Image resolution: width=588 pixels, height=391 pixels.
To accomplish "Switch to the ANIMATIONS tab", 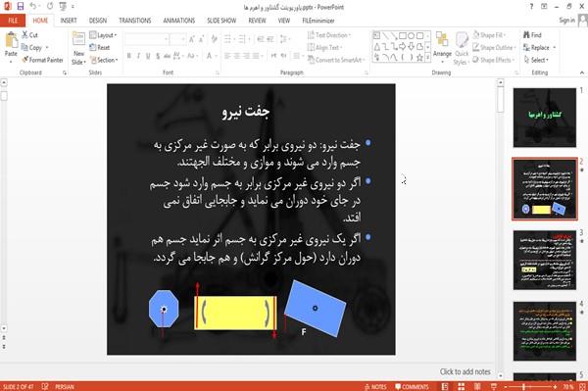I will click(x=179, y=21).
